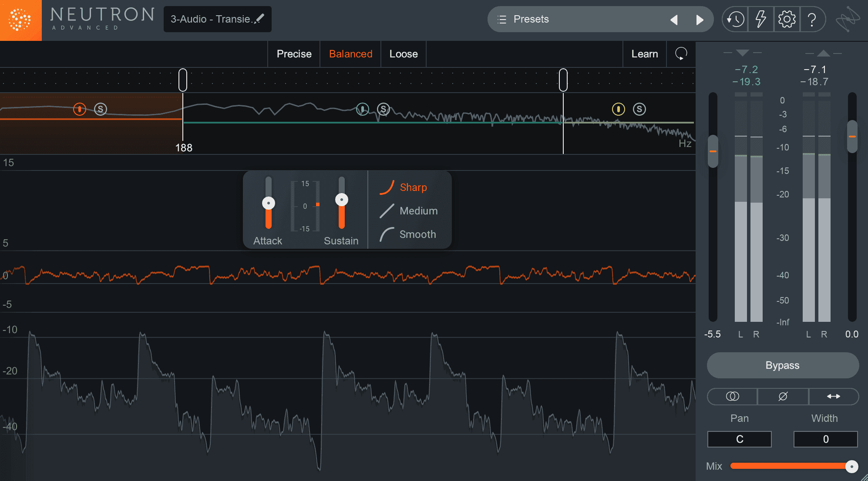Select the Precise mode tab
The width and height of the screenshot is (868, 481).
click(294, 54)
